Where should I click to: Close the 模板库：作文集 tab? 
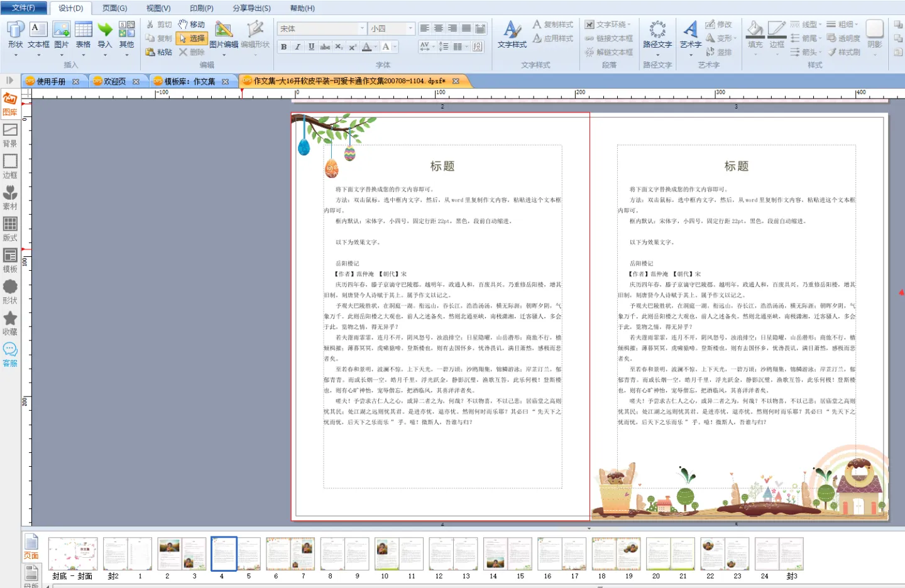pyautogui.click(x=225, y=82)
